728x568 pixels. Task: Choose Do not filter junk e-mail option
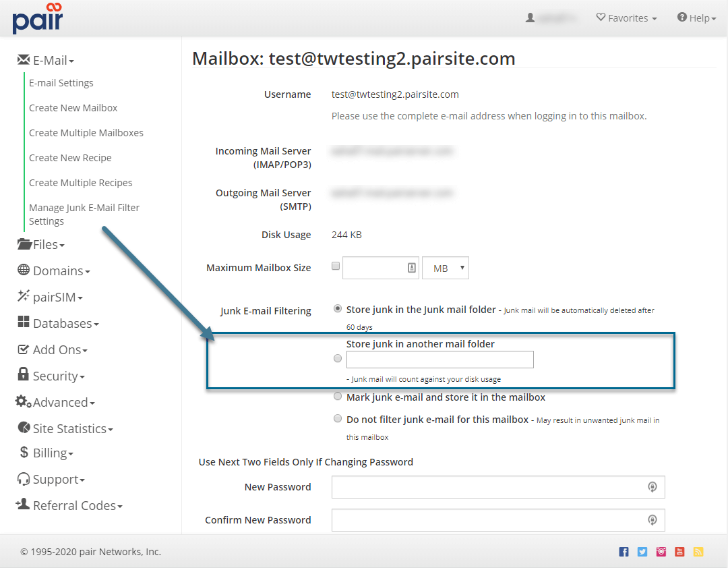338,419
